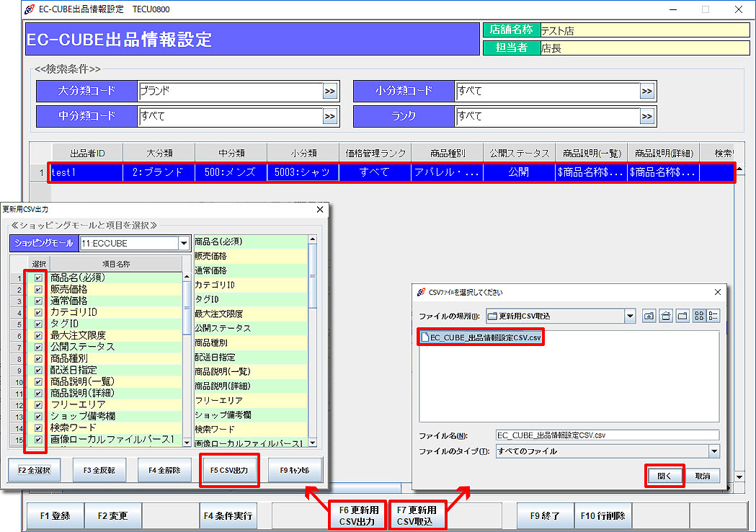The height and width of the screenshot is (532, 756).
Task: Uncheck the 検索ワード row checkbox
Action: 38,427
